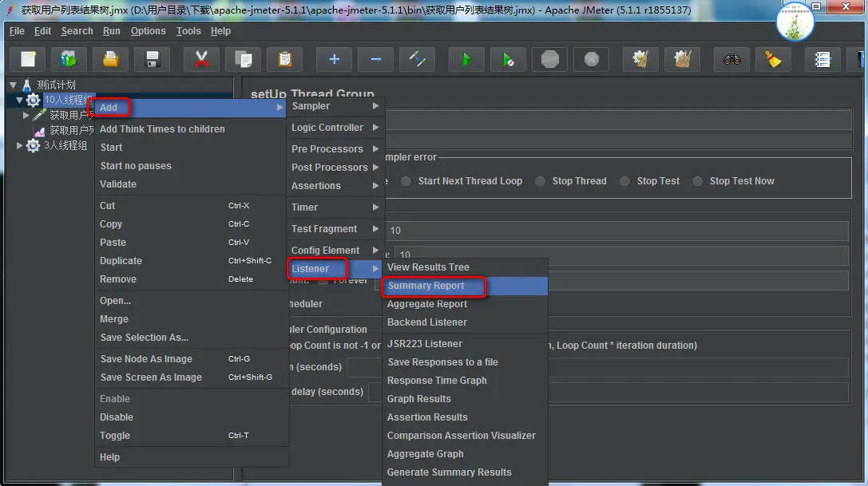Viewport: 868px width, 486px height.
Task: Open the Options menu
Action: tap(148, 31)
